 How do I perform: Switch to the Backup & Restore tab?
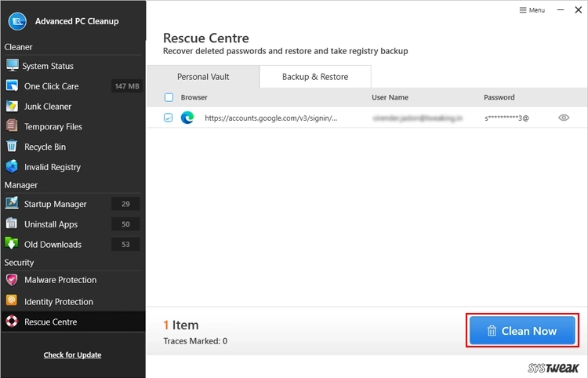pyautogui.click(x=315, y=77)
